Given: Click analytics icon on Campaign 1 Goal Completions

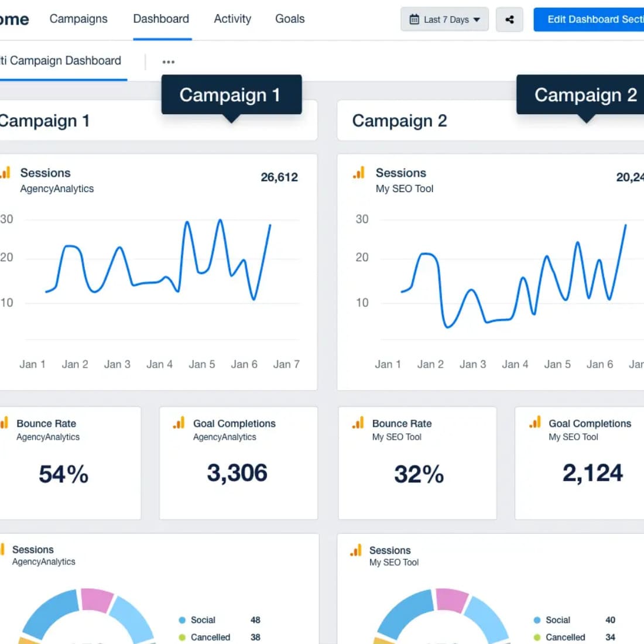Looking at the screenshot, I should coord(179,423).
